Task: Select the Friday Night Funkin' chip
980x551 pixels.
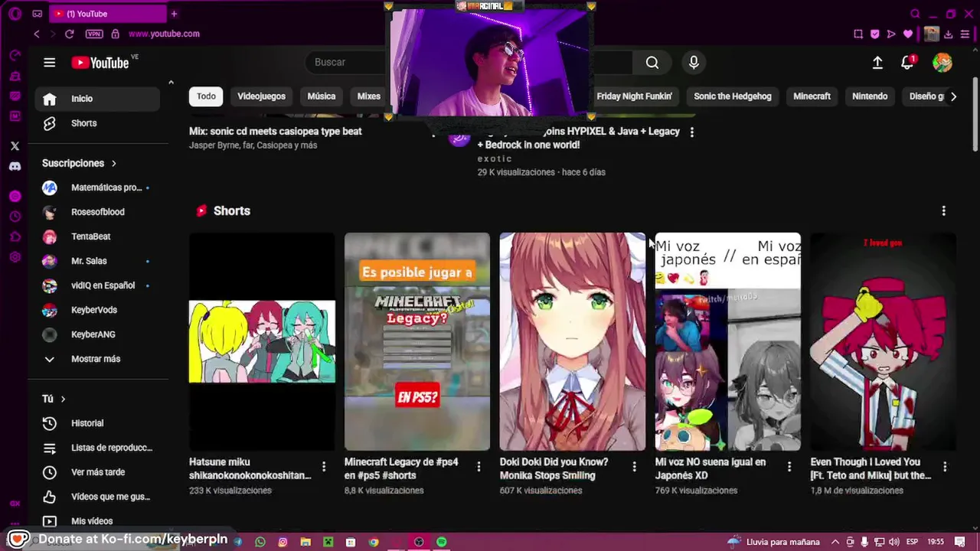Action: 634,96
